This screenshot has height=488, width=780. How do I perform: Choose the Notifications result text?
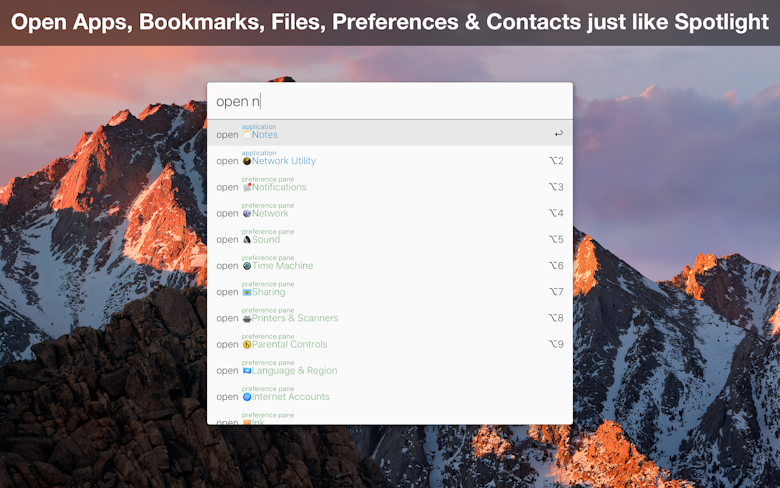[279, 187]
